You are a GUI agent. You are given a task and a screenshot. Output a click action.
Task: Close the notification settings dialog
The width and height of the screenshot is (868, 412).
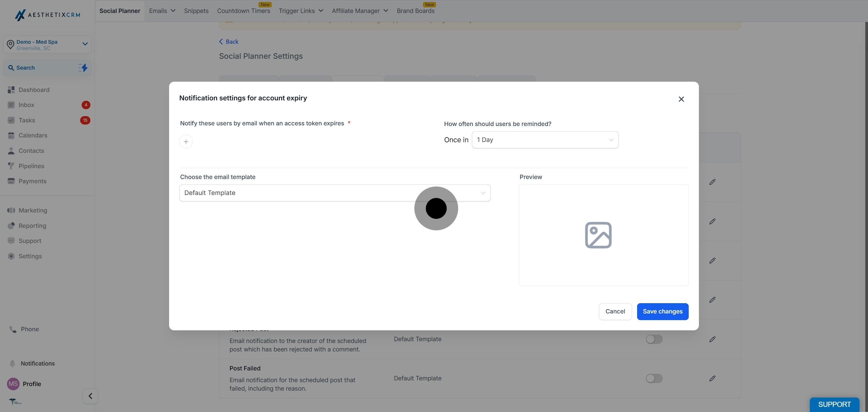(681, 99)
